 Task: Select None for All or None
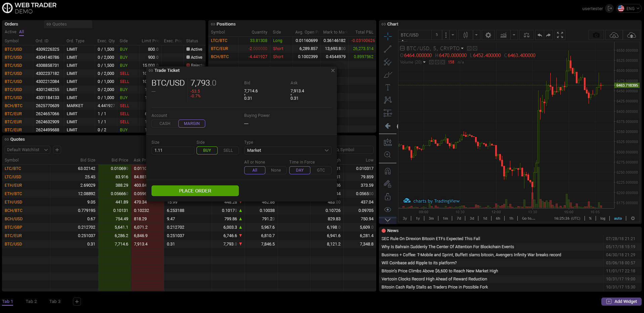tap(276, 170)
